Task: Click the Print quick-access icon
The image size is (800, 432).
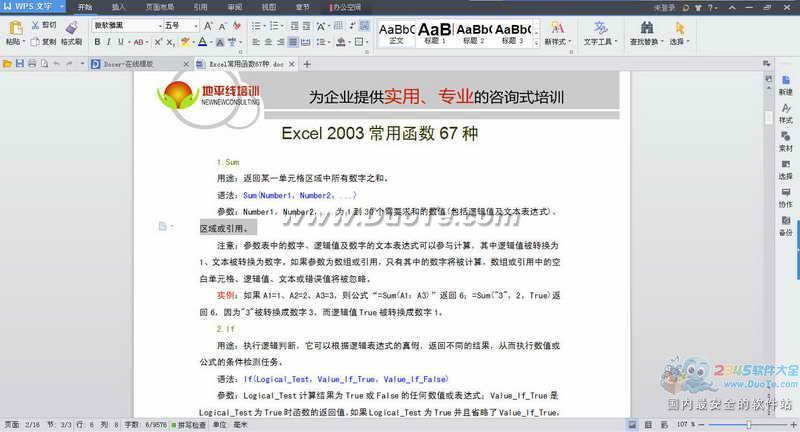Action: tap(32, 64)
